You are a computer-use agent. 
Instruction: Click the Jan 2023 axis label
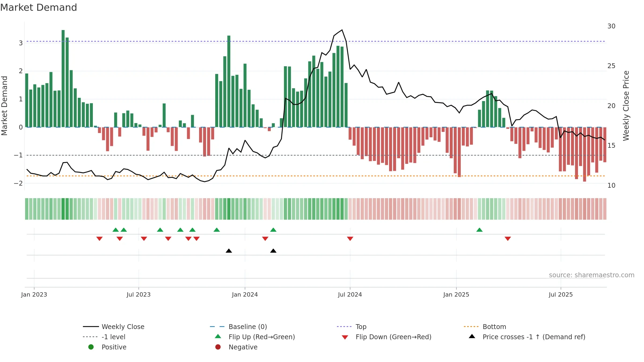(x=34, y=295)
